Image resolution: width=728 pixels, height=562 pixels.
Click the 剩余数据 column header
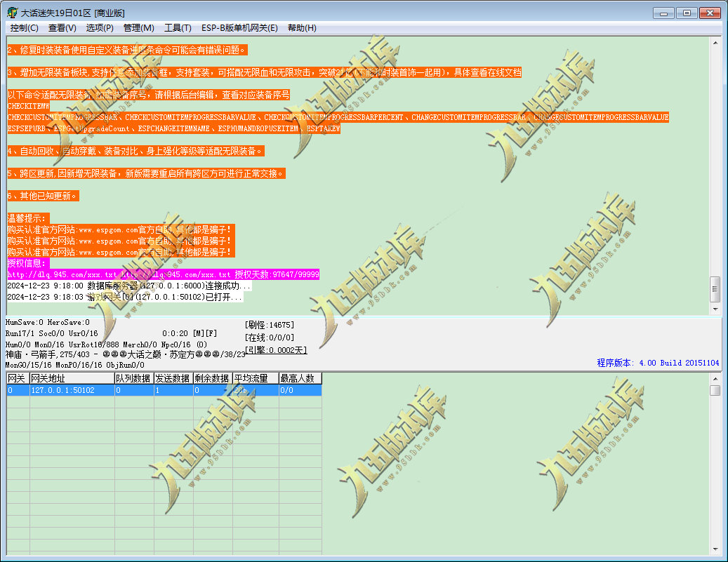pos(213,378)
